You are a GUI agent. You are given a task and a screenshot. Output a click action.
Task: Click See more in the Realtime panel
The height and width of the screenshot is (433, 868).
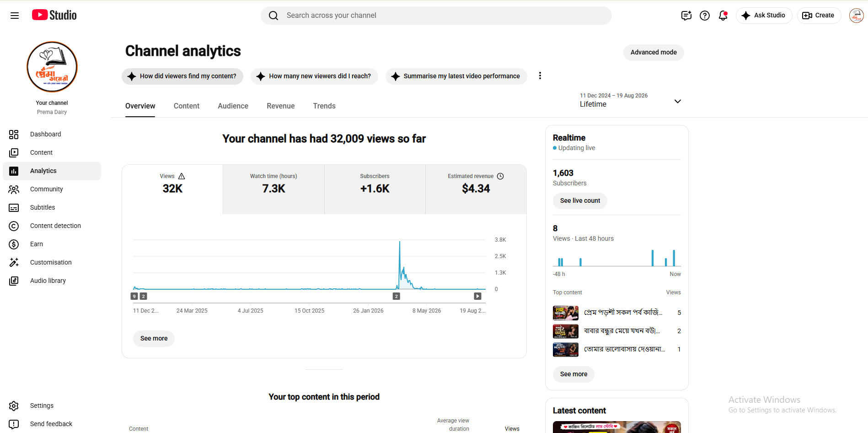point(573,374)
